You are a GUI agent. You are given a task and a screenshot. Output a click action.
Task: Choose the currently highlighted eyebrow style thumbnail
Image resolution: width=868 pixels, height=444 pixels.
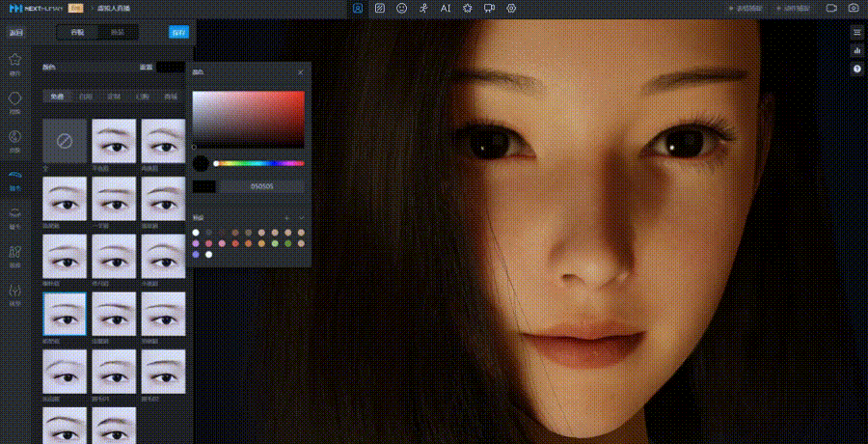(x=66, y=314)
